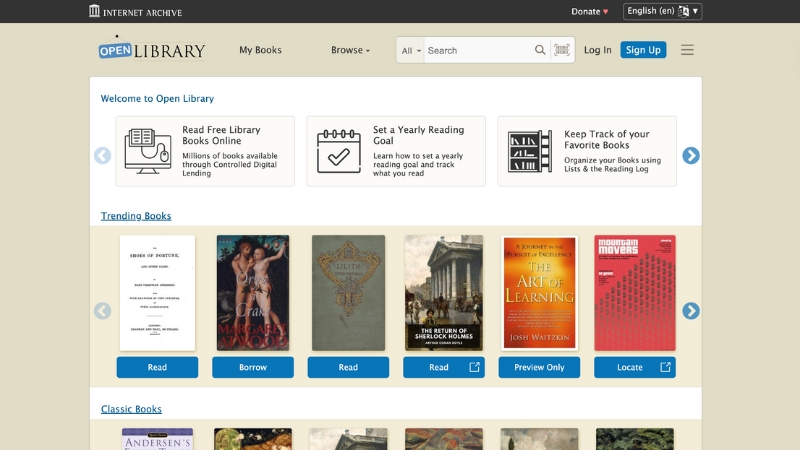Open the All search-type dropdown

[x=411, y=51]
